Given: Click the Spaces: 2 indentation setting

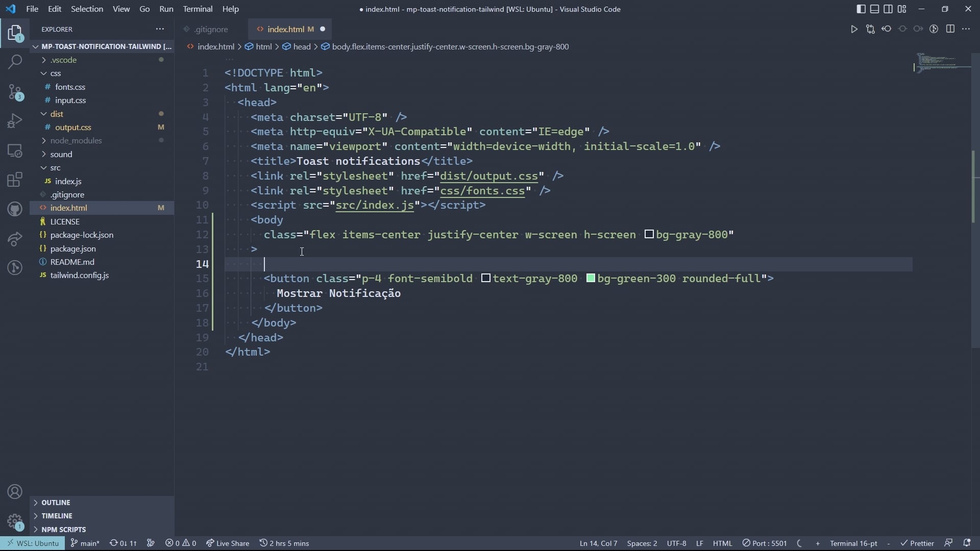Looking at the screenshot, I should click(642, 543).
